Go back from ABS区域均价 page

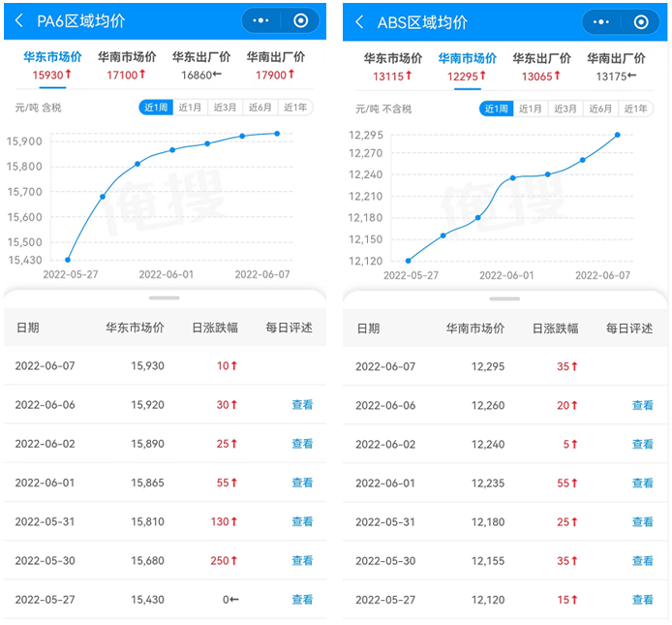click(x=359, y=21)
